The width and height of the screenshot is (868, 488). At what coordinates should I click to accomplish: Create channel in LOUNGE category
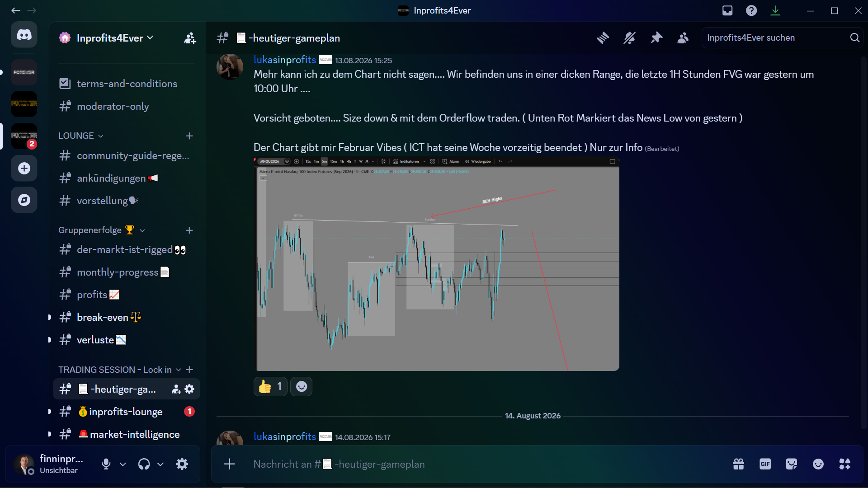(x=189, y=136)
